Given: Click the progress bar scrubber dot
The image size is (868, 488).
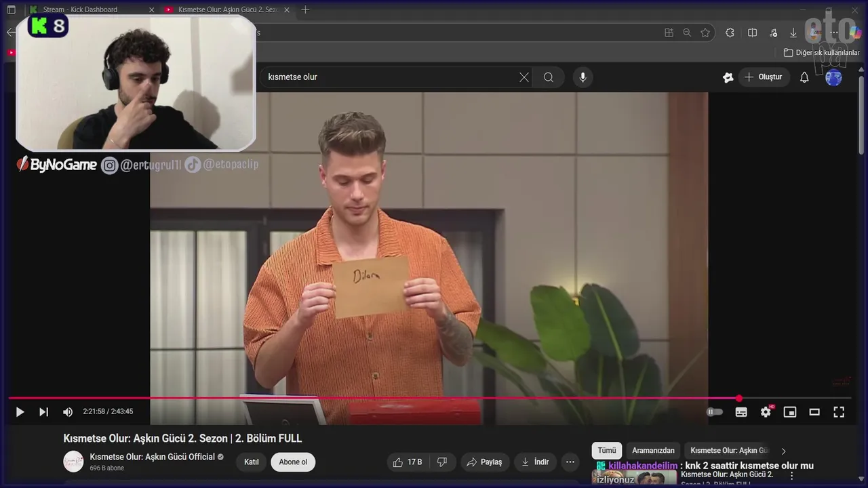Looking at the screenshot, I should [x=739, y=399].
